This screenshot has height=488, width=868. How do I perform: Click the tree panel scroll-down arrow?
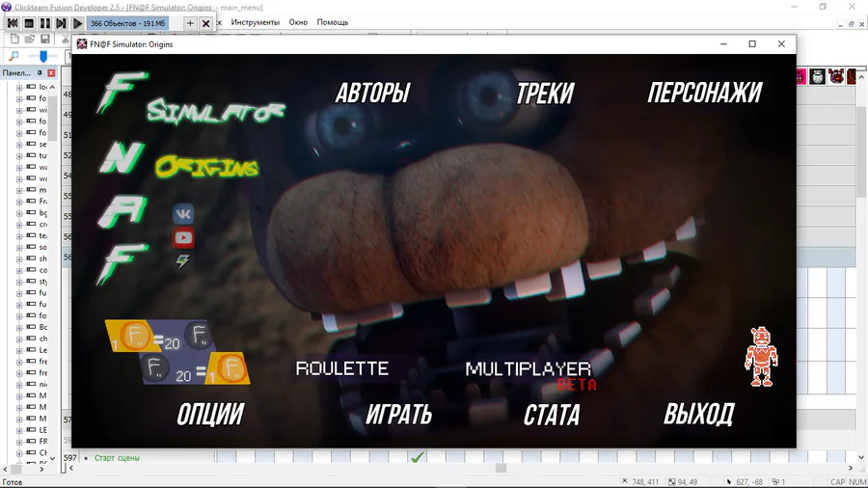53,458
